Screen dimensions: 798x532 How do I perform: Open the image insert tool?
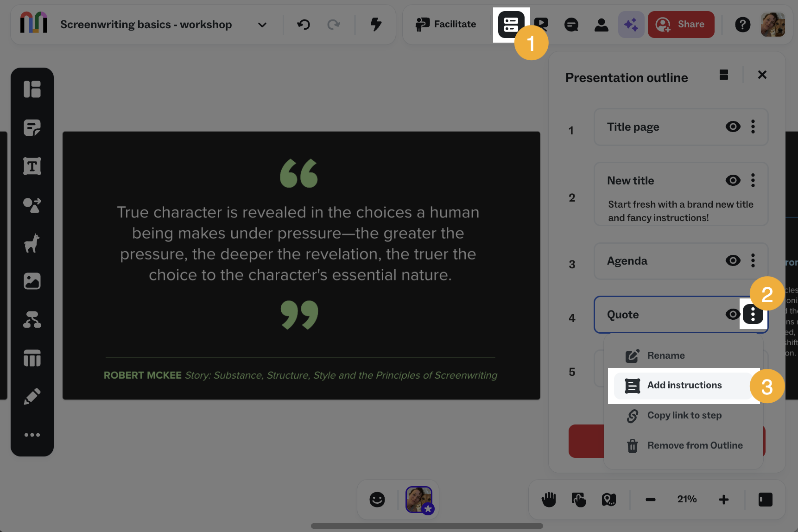point(32,281)
